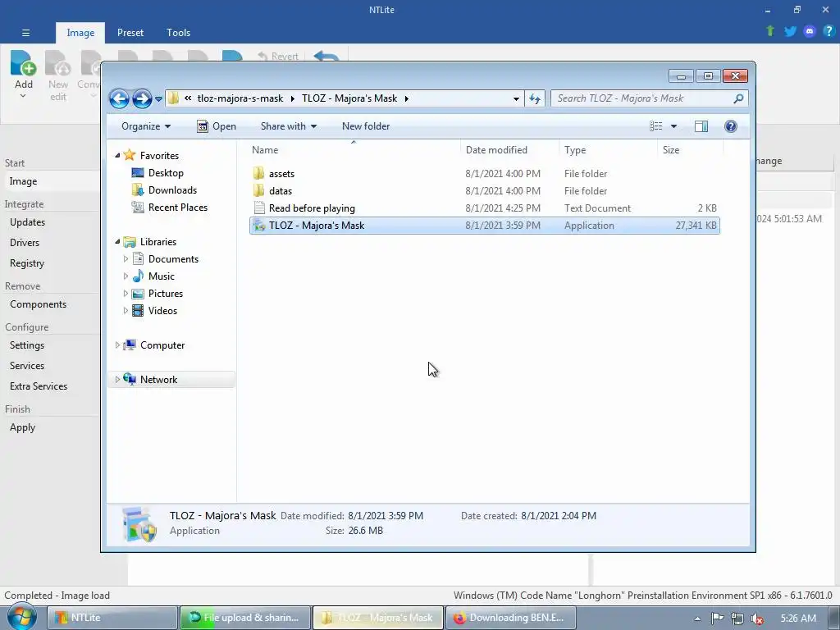Select Recent Places in Favorites
The width and height of the screenshot is (840, 630).
click(177, 208)
